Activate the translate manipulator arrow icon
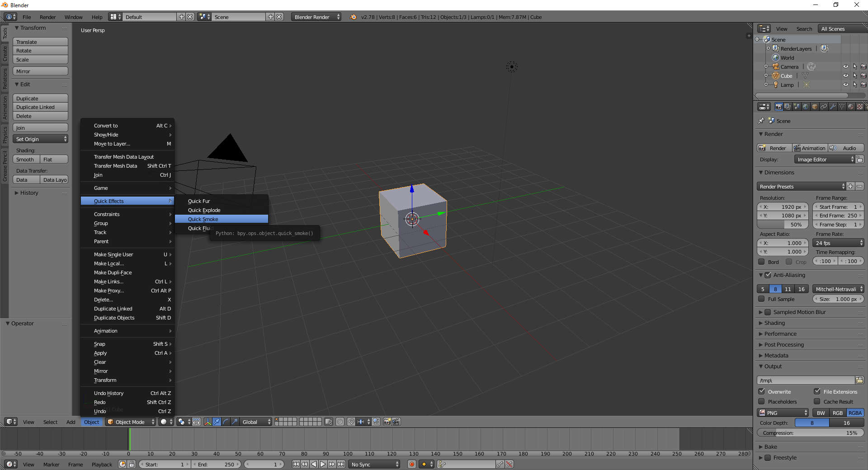 coord(217,422)
